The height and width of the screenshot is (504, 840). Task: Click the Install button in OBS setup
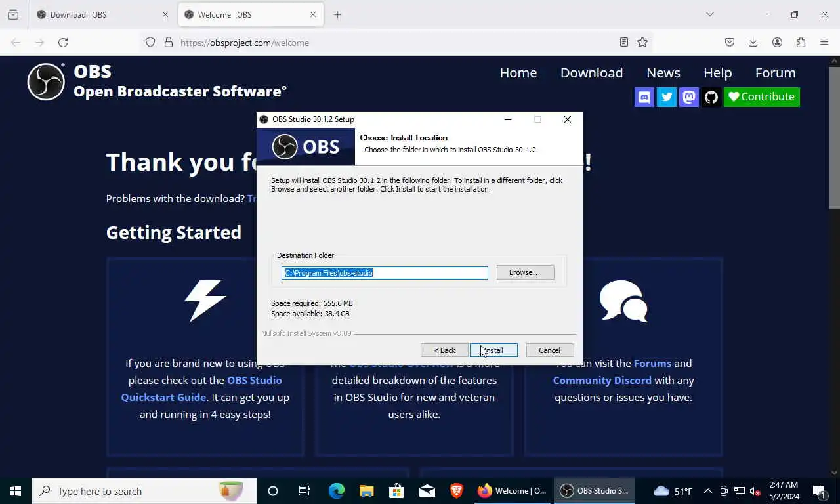tap(493, 350)
